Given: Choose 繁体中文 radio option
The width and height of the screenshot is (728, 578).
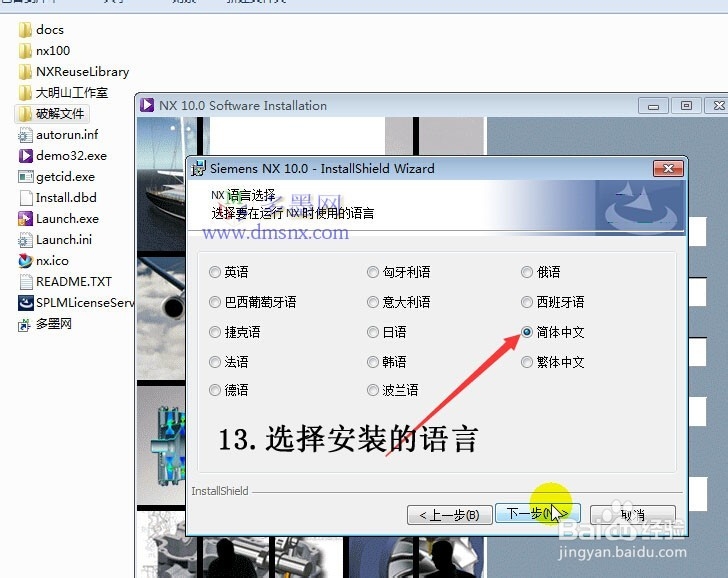Looking at the screenshot, I should pyautogui.click(x=526, y=362).
